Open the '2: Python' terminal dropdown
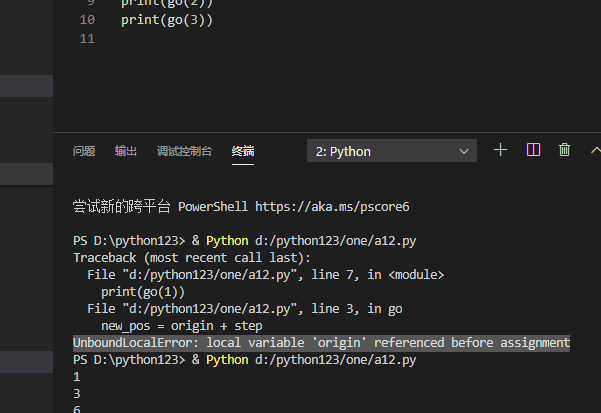The height and width of the screenshot is (413, 601). pos(392,151)
